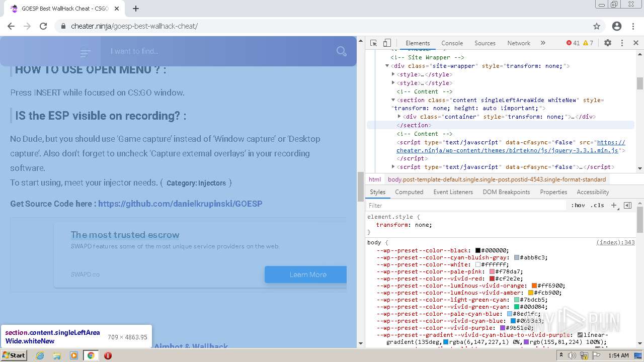Open the (index):343 source link

click(x=615, y=242)
